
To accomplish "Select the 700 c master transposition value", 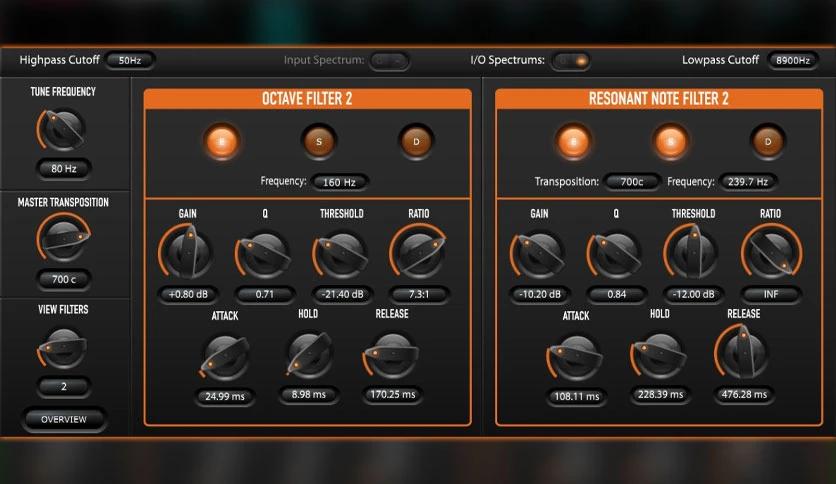I will [x=64, y=279].
